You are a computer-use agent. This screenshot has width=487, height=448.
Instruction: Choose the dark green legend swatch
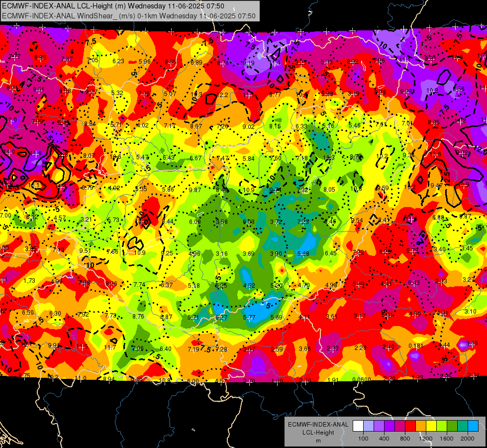pos(452,426)
